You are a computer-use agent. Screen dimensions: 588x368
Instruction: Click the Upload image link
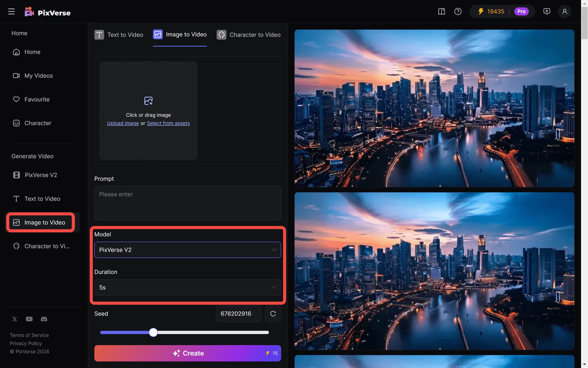123,123
